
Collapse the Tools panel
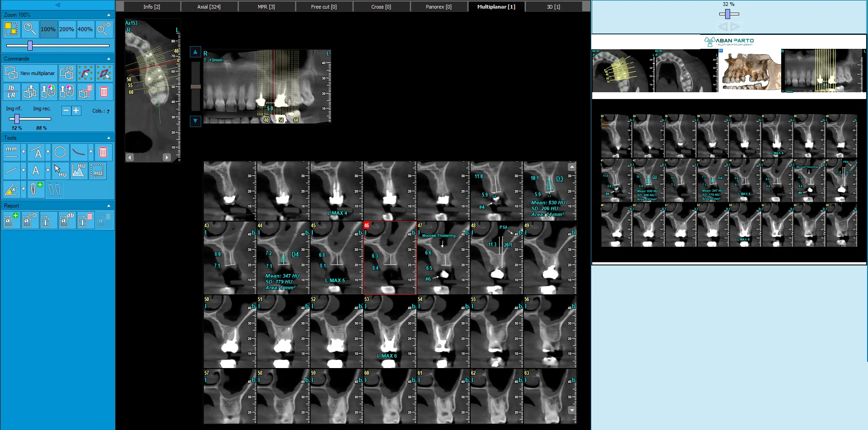point(108,138)
